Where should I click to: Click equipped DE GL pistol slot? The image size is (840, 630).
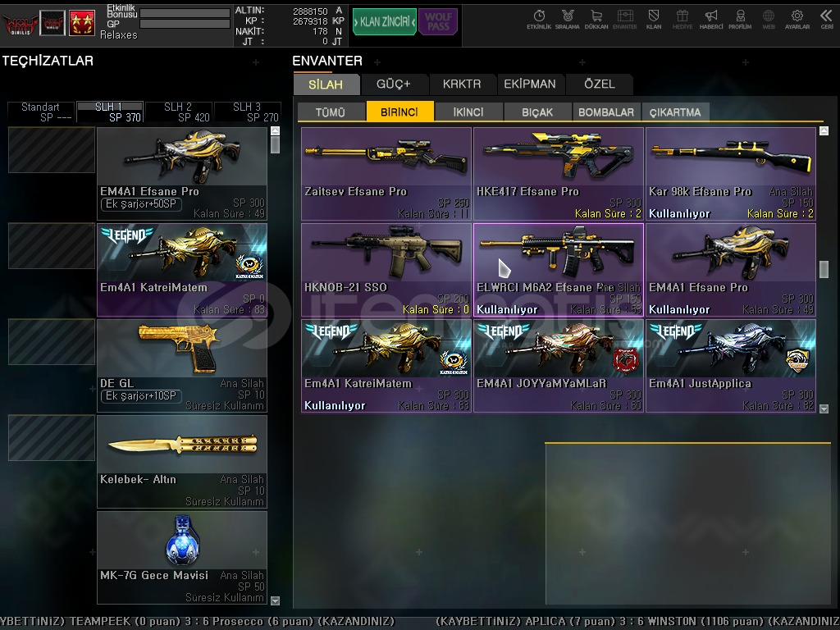click(x=181, y=366)
